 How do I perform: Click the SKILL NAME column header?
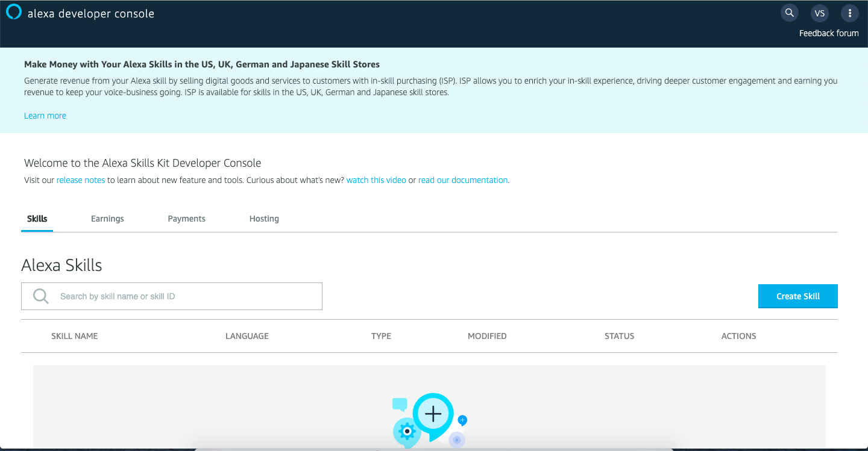click(75, 336)
